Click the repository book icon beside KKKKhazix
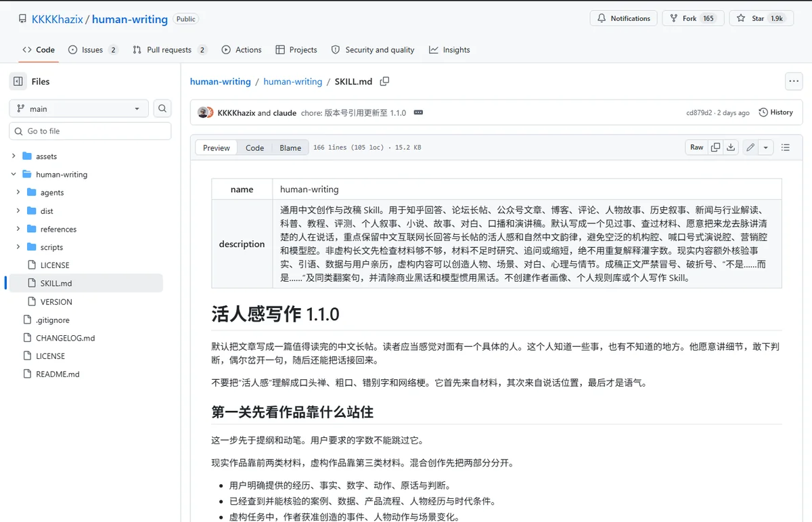 [22, 19]
